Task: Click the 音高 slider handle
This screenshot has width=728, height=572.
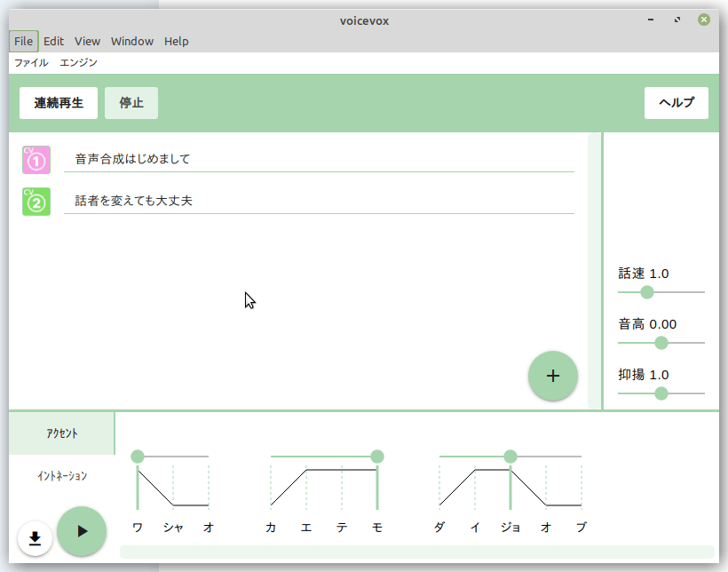Action: click(661, 343)
